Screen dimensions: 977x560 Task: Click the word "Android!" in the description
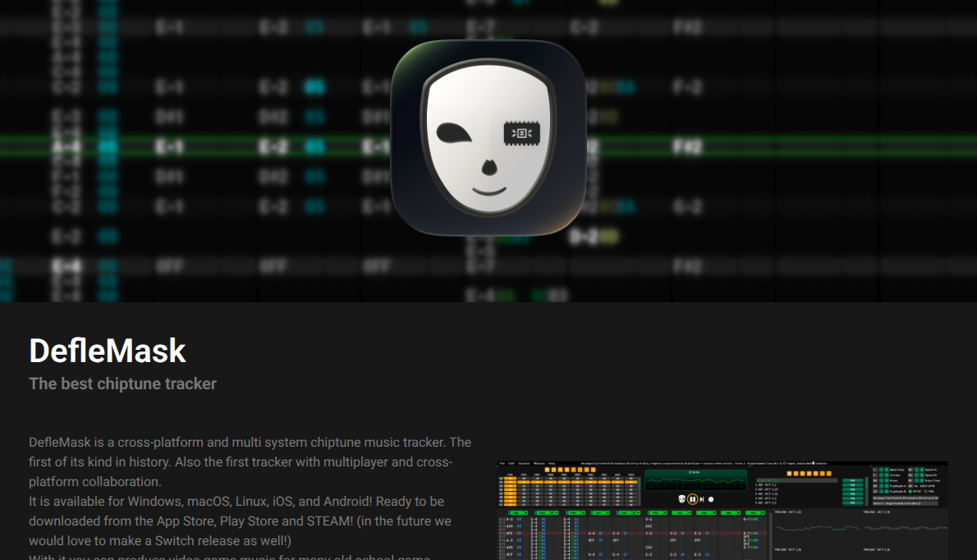pyautogui.click(x=347, y=502)
